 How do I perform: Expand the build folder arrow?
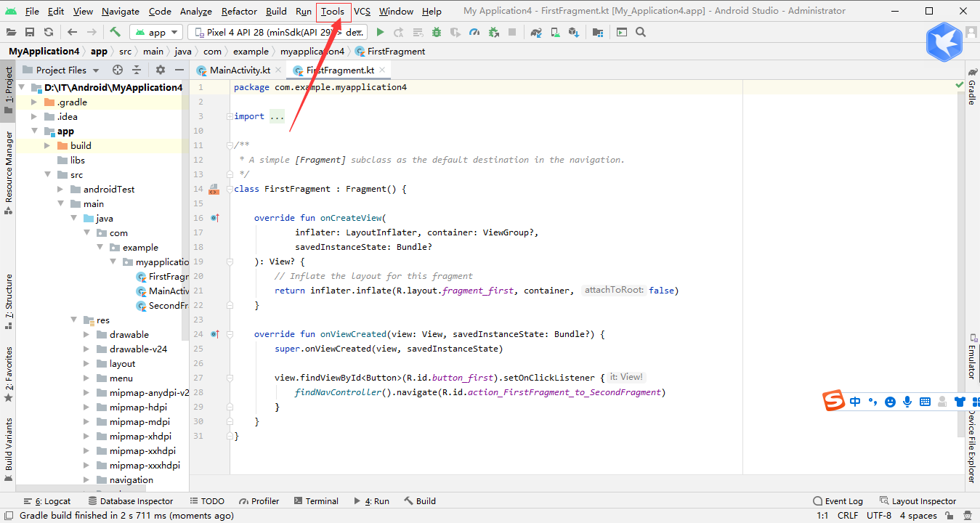pos(47,145)
